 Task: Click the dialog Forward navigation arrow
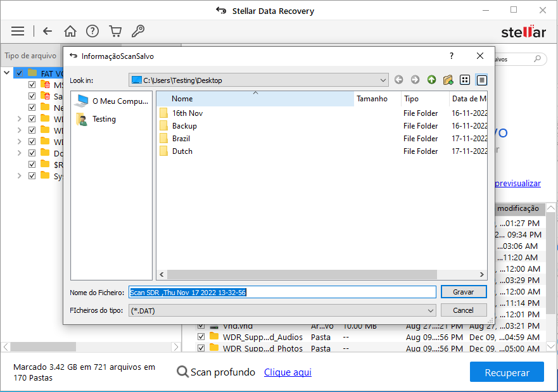pyautogui.click(x=415, y=80)
